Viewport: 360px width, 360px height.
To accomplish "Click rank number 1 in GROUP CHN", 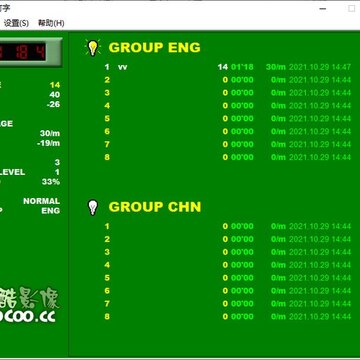I will tap(107, 226).
